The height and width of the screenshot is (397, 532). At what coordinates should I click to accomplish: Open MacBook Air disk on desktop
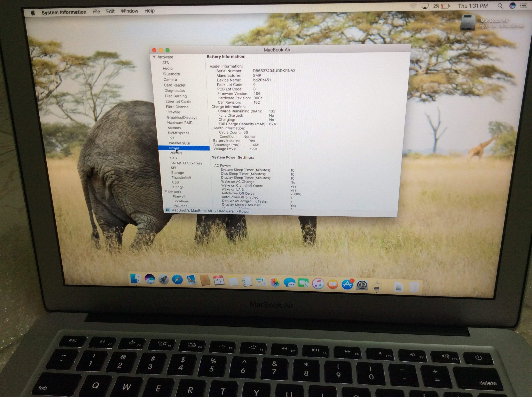468,22
